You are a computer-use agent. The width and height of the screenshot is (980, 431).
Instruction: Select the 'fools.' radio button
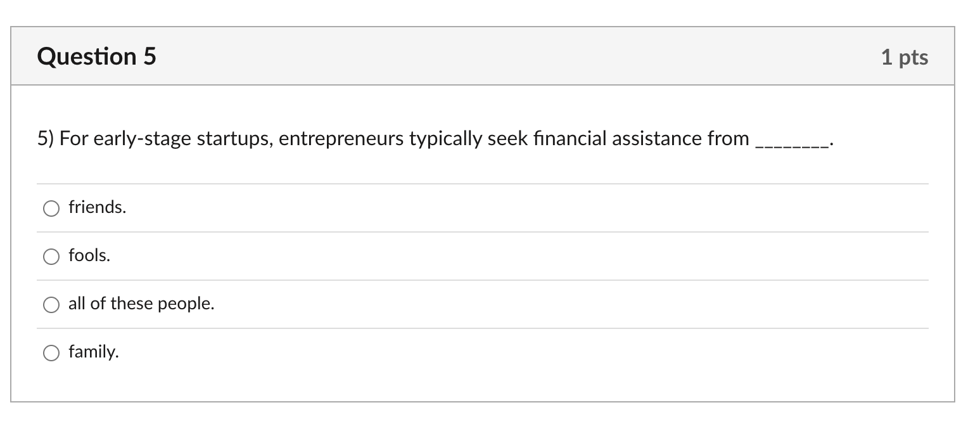(51, 256)
